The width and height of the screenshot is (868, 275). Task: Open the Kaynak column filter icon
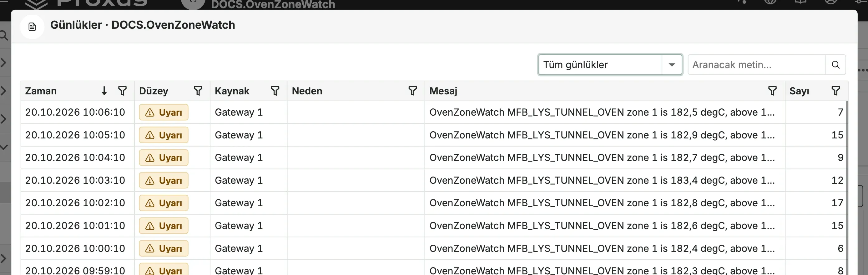pyautogui.click(x=275, y=91)
